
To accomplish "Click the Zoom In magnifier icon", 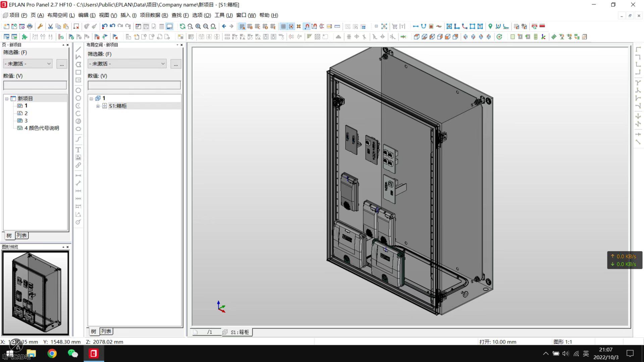I will (198, 26).
